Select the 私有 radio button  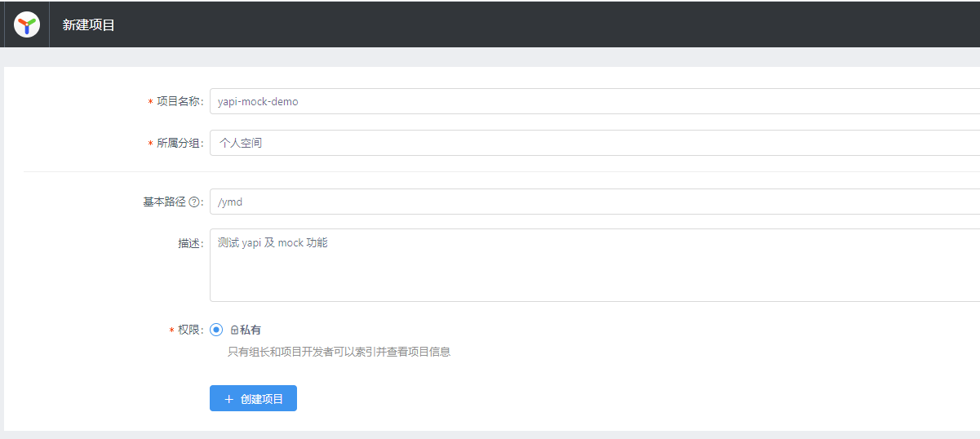(216, 330)
